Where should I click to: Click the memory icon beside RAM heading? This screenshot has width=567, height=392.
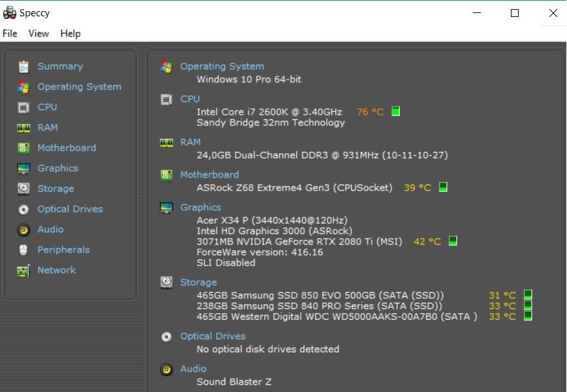pyautogui.click(x=166, y=142)
